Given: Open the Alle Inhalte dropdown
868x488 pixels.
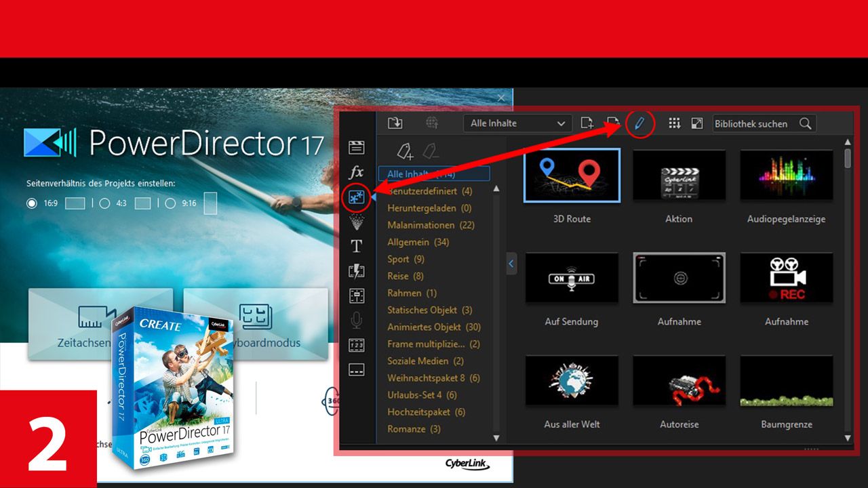Looking at the screenshot, I should 518,123.
